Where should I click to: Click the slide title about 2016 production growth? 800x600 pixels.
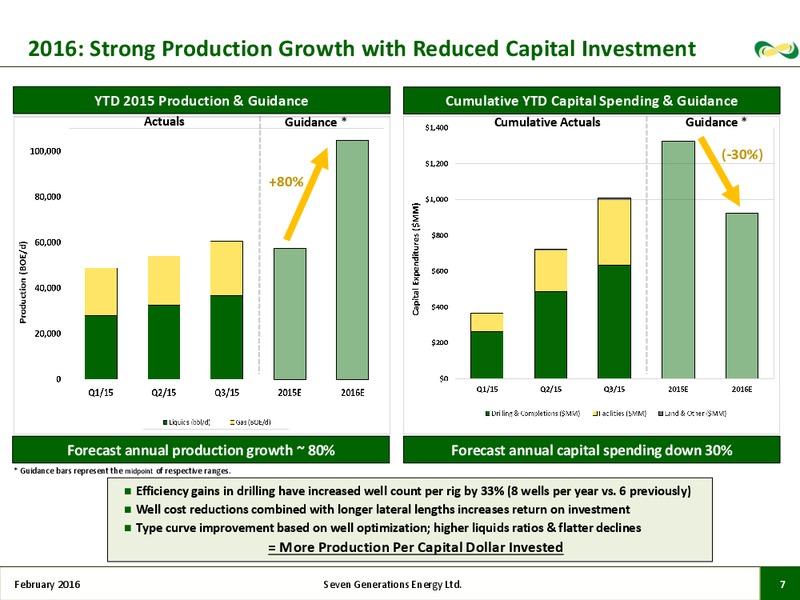pos(362,48)
